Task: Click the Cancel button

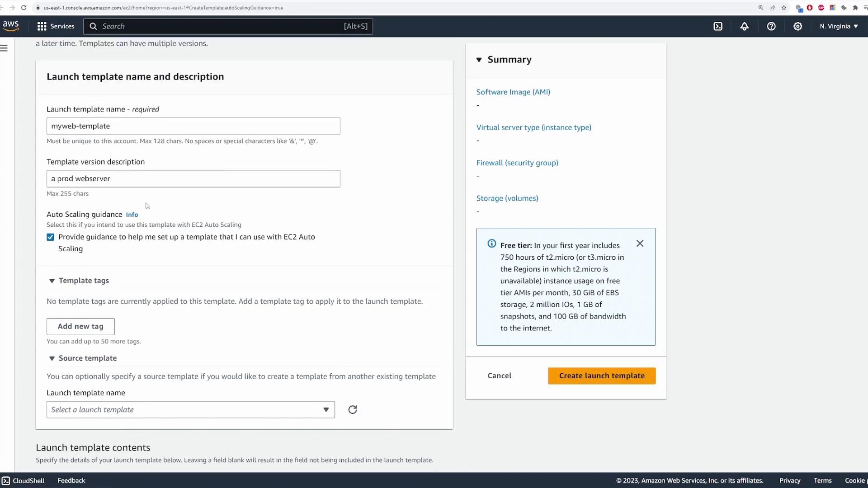Action: tap(500, 376)
